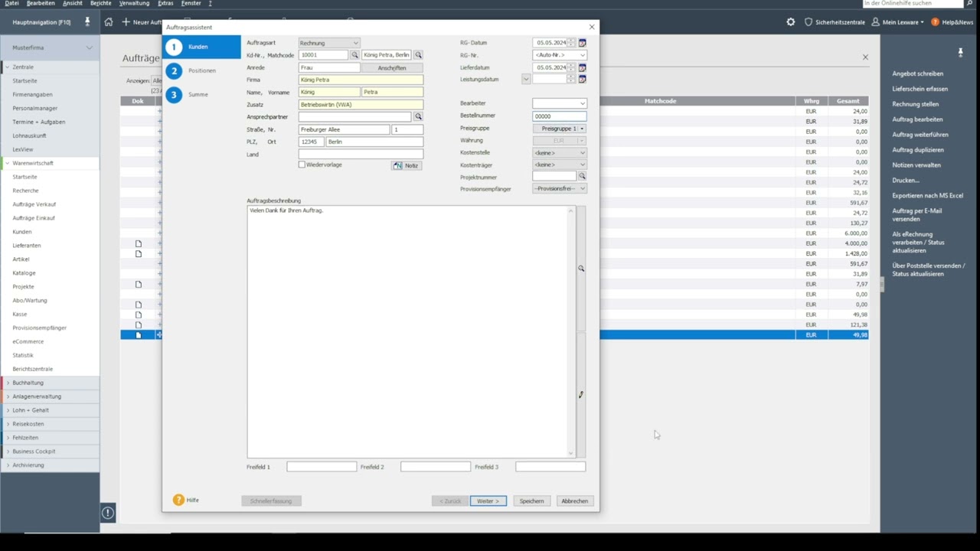Enable the Wiedervorlage checkbox
The image size is (980, 551).
(302, 165)
